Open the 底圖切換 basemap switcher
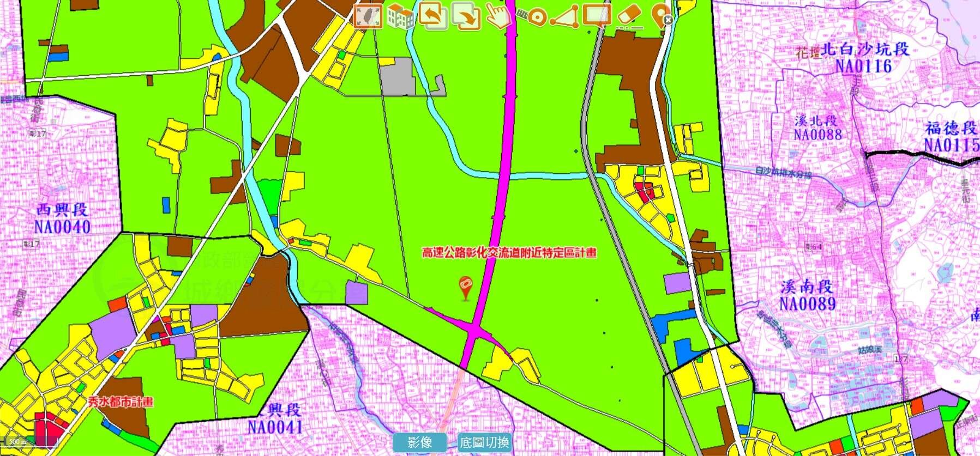This screenshot has width=980, height=456. pyautogui.click(x=484, y=442)
